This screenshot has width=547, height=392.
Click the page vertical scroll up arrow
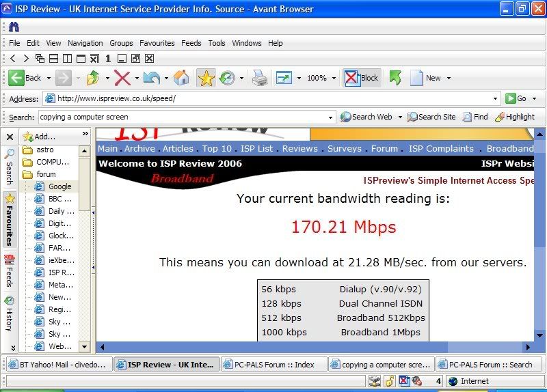tap(539, 134)
